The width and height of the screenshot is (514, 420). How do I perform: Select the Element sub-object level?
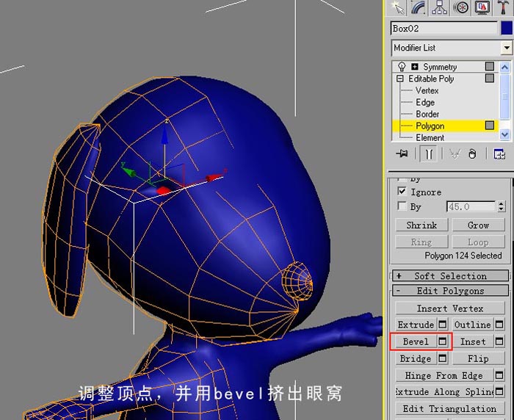click(x=430, y=138)
